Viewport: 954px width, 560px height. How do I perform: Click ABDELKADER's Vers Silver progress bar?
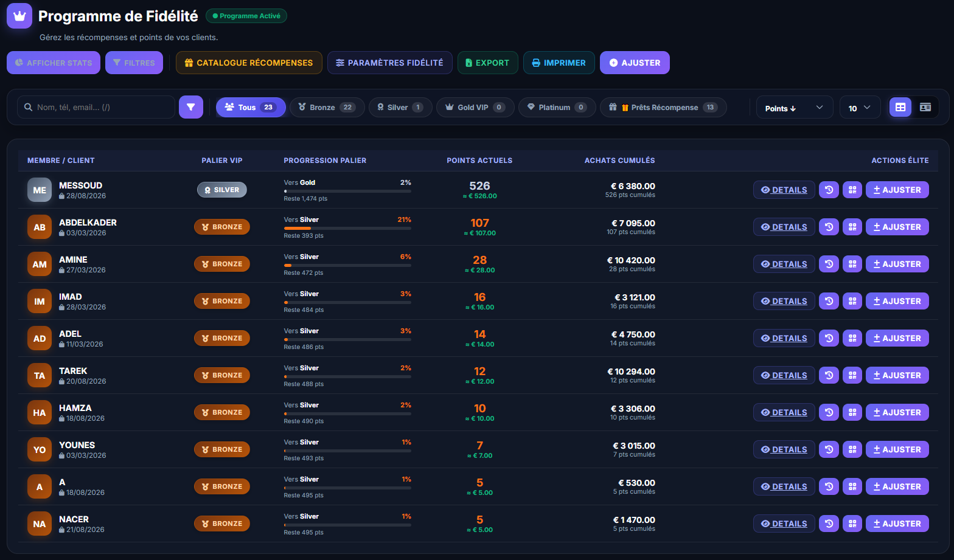tap(347, 228)
